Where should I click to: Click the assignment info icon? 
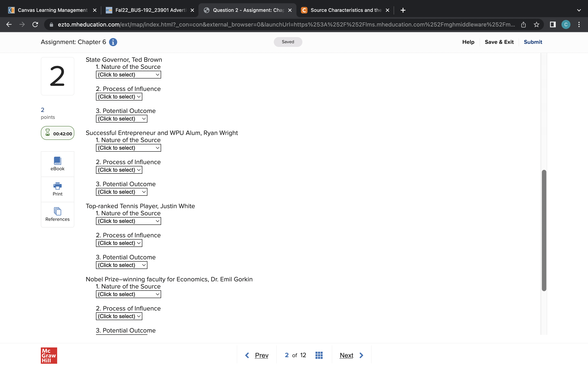(113, 42)
